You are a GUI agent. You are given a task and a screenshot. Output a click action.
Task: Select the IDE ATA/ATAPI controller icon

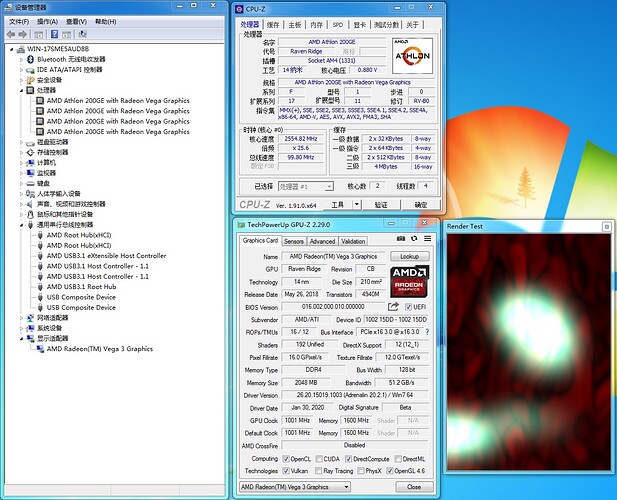(30, 70)
